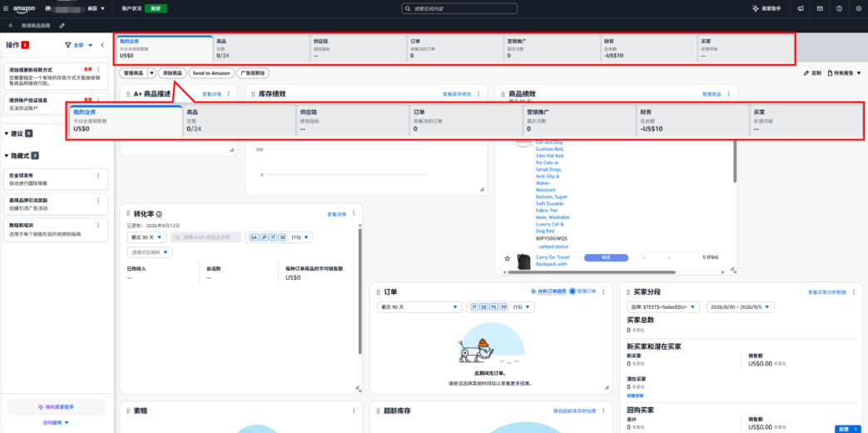Select the 供应链 tab
The image size is (868, 433).
(x=358, y=49)
